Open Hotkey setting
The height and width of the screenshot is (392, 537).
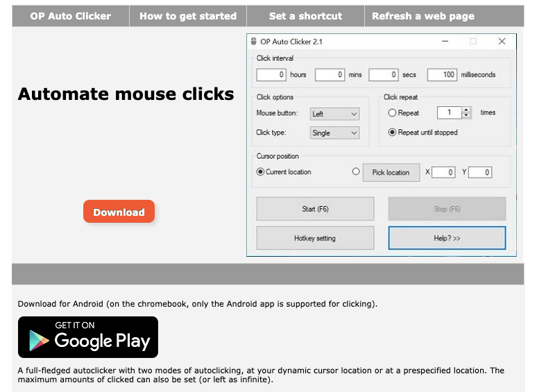coord(315,238)
